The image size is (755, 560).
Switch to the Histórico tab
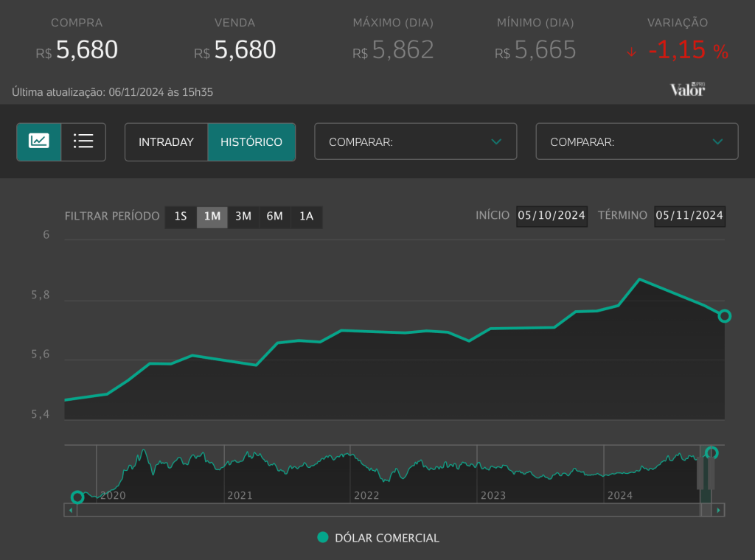(x=251, y=141)
